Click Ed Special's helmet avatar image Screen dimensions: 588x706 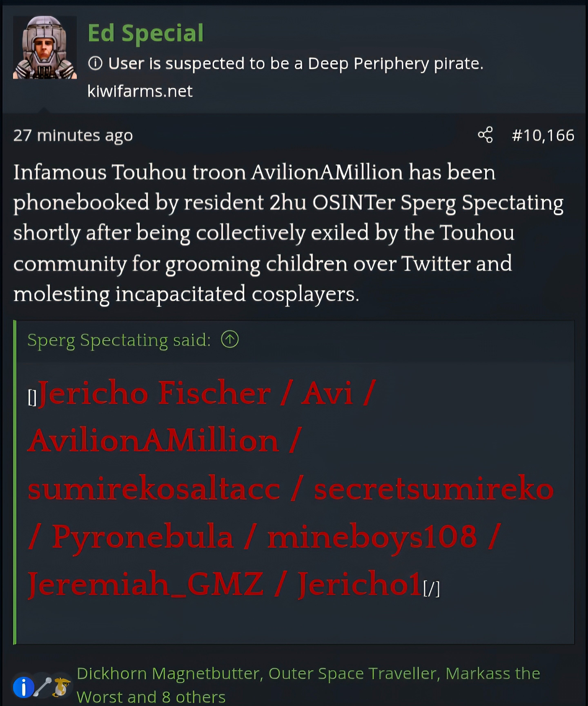[45, 47]
